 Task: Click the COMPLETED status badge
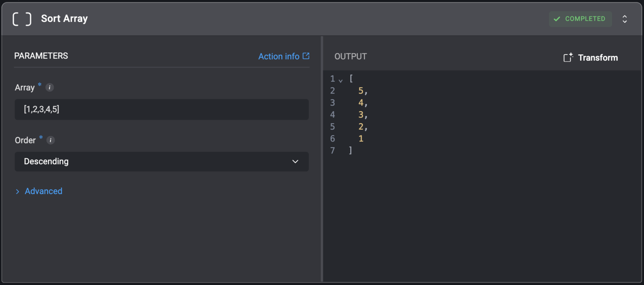580,19
